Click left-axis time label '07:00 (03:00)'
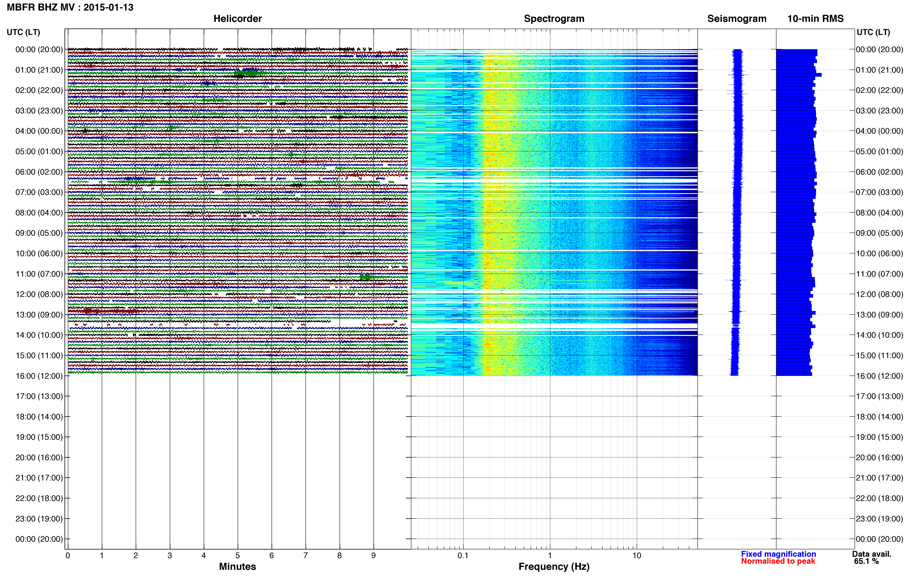 pyautogui.click(x=39, y=192)
